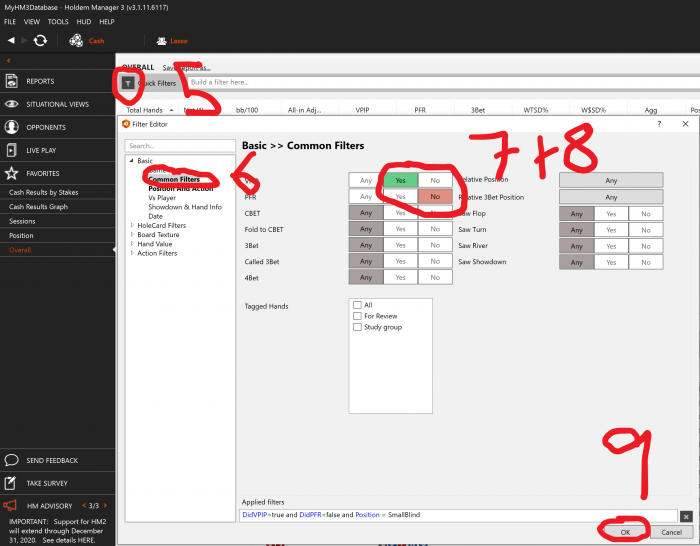Click the bb/100 column header
This screenshot has height=546, width=700.
coord(247,110)
